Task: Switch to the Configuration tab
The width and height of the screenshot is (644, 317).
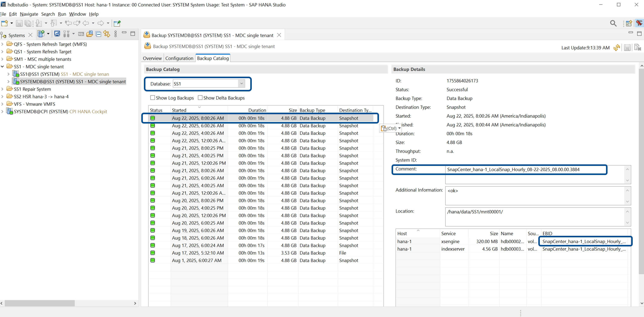Action: point(179,58)
